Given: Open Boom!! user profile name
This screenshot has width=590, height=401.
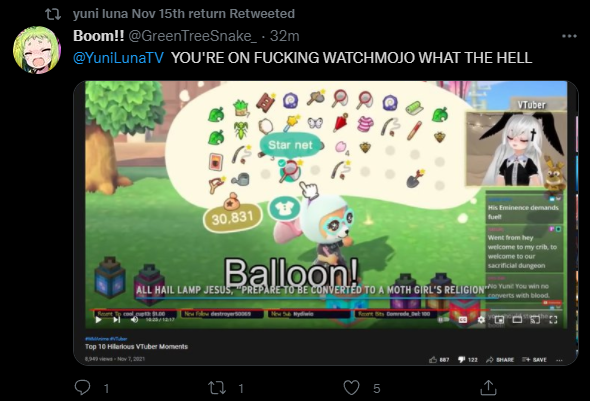Looking at the screenshot, I should tap(99, 36).
